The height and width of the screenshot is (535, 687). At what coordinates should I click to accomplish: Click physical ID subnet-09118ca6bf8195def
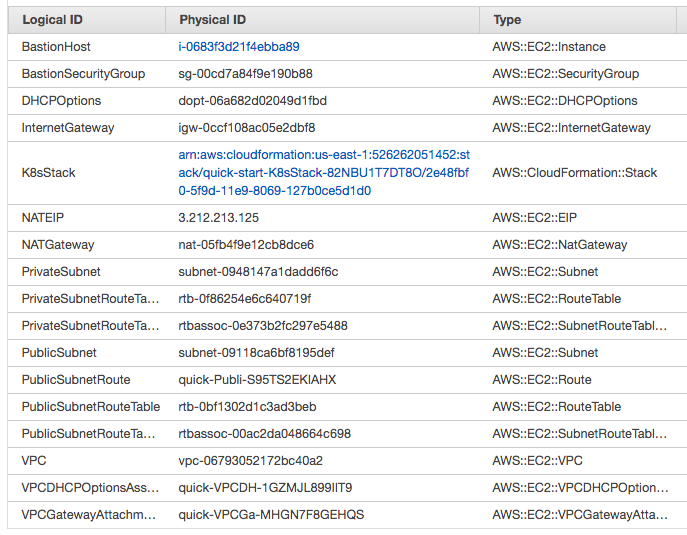(256, 353)
